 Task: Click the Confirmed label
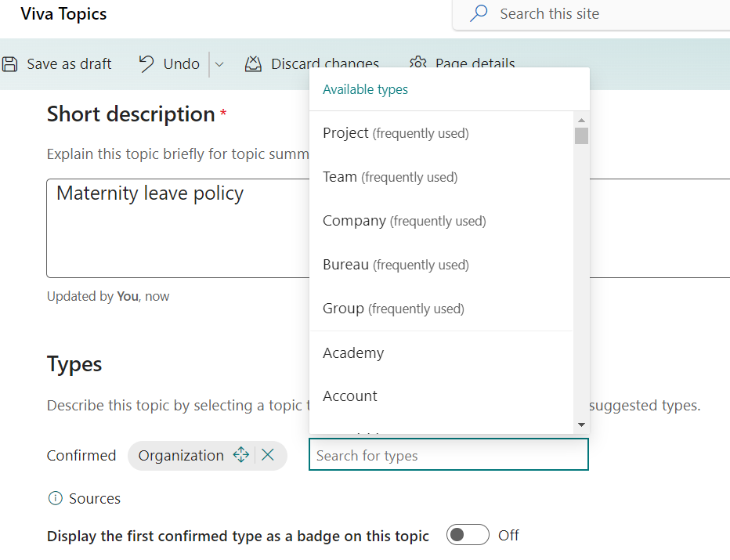point(81,455)
